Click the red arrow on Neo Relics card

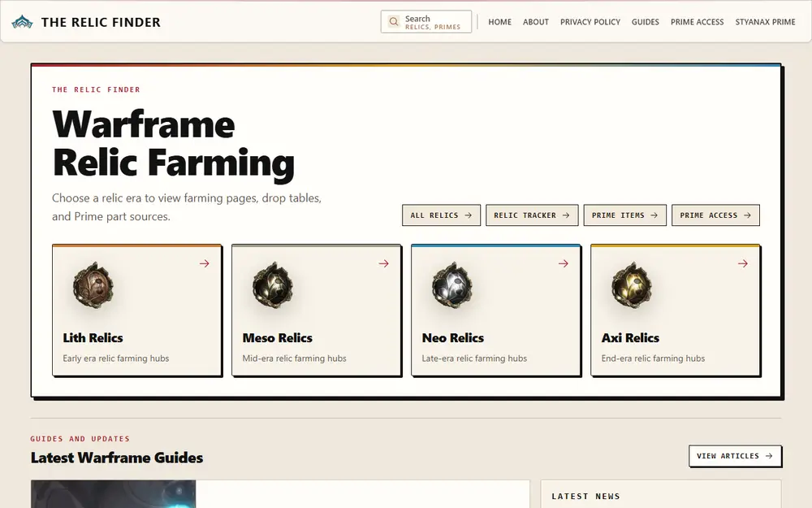tap(564, 263)
